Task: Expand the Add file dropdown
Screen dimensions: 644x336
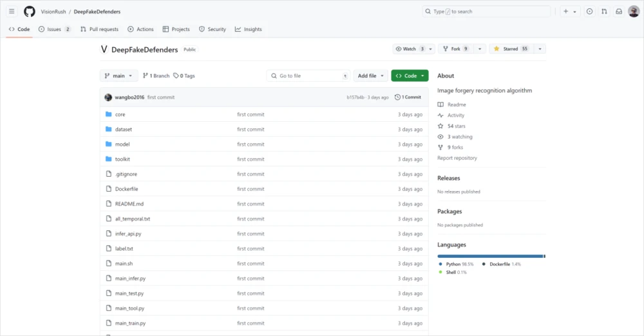Action: tap(370, 75)
